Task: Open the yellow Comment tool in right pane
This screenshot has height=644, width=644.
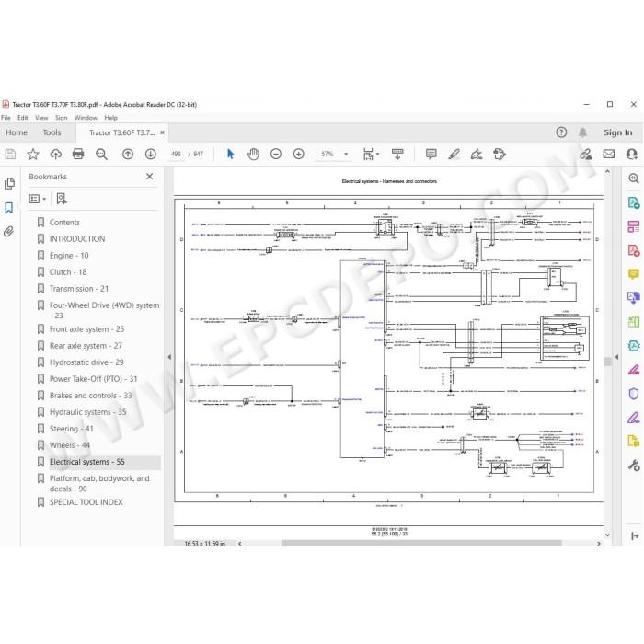Action: click(634, 274)
